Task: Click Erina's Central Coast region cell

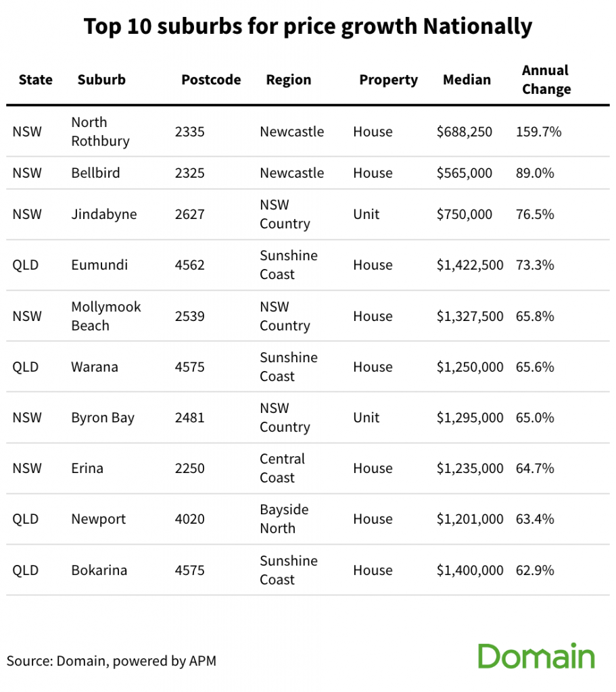Action: 282,468
